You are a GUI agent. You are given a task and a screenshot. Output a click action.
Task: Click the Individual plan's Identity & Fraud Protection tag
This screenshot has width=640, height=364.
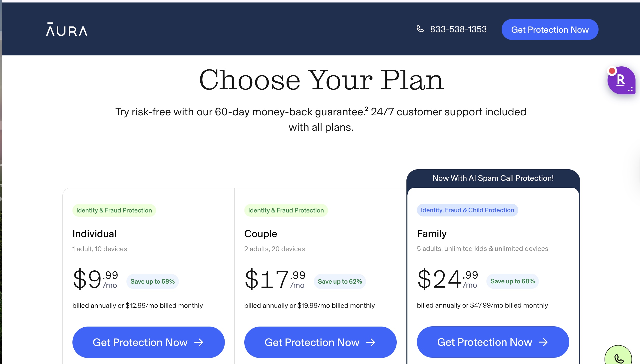coord(114,210)
